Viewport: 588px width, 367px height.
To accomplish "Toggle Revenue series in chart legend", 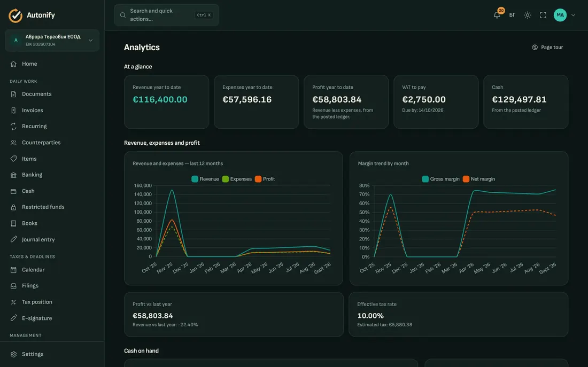I will (205, 179).
